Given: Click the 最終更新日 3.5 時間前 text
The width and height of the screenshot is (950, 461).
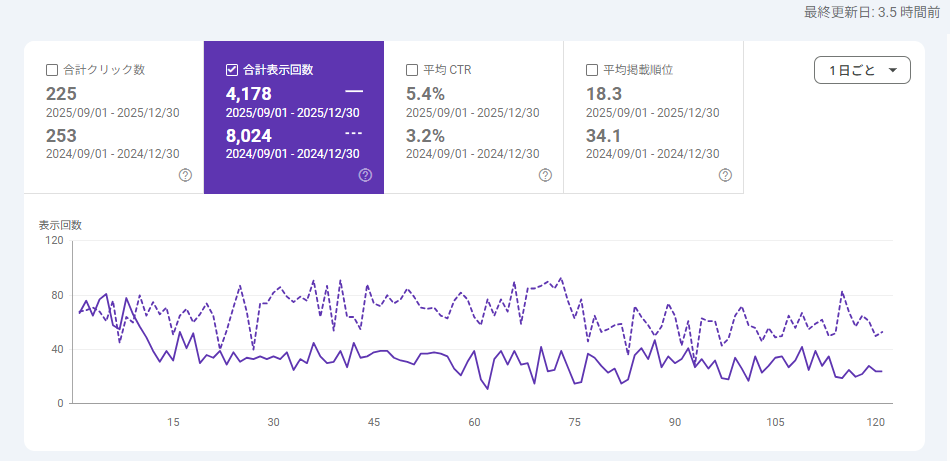Looking at the screenshot, I should [x=871, y=12].
